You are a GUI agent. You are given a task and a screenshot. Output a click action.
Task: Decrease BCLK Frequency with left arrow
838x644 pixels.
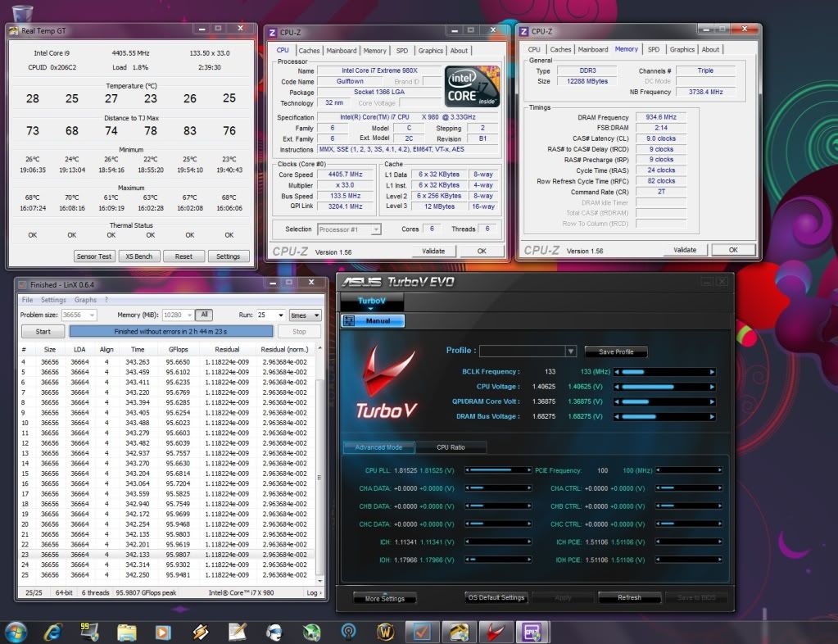tap(617, 372)
